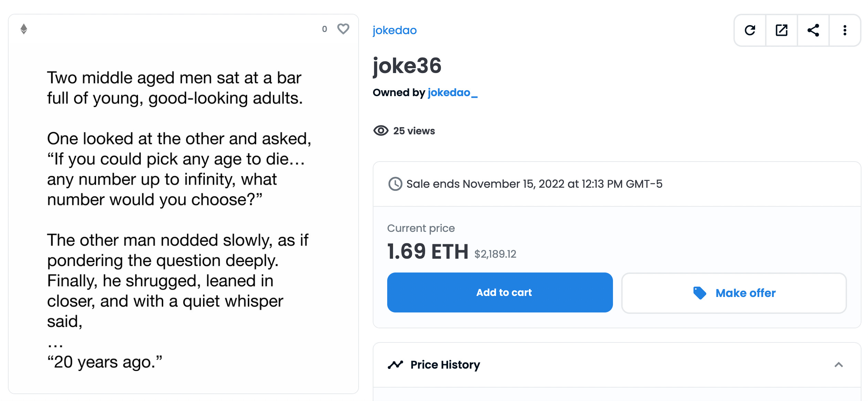Open the jokedao collection page
This screenshot has width=868, height=401.
[394, 30]
